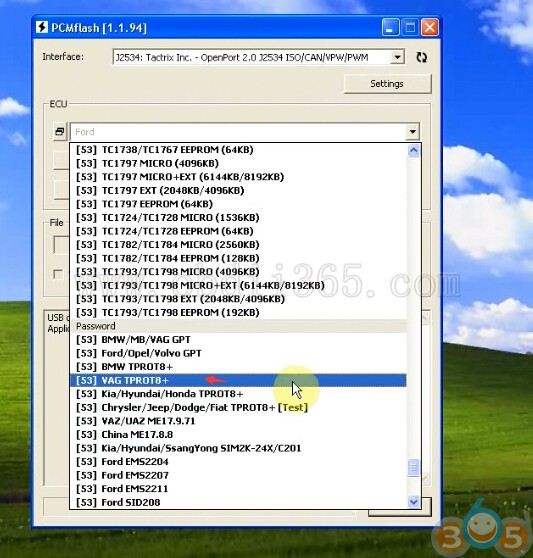Select TC1797 EXT (2048KB/4096KB)
This screenshot has height=558, width=533.
click(238, 190)
